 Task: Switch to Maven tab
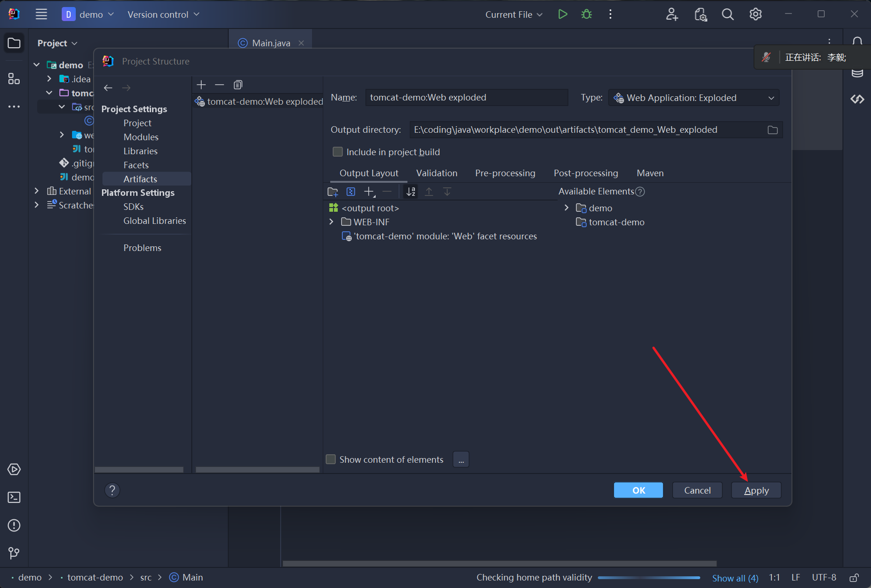[x=650, y=173]
